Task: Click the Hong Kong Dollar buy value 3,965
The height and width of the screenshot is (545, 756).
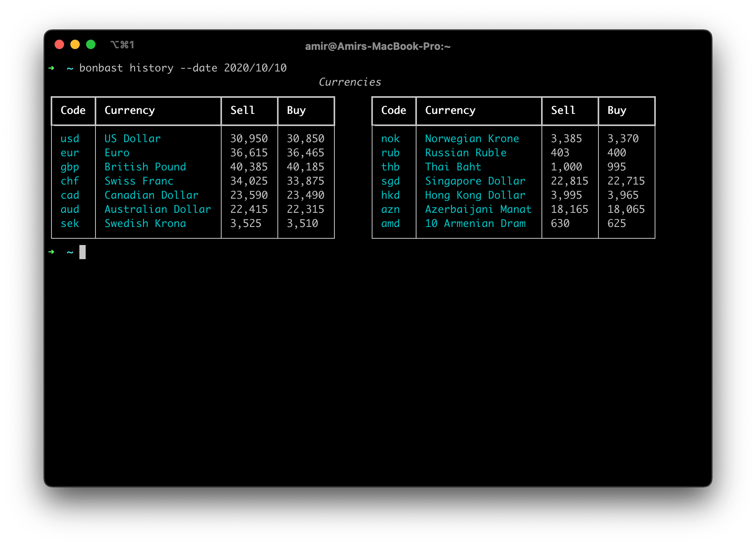Action: coord(623,195)
